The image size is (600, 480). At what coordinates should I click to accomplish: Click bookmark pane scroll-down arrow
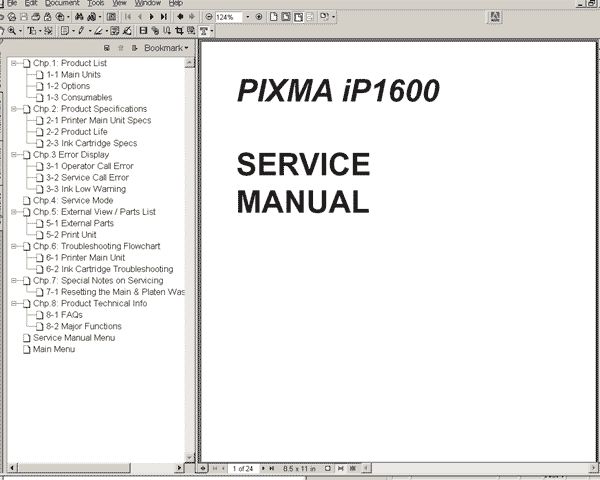(190, 457)
